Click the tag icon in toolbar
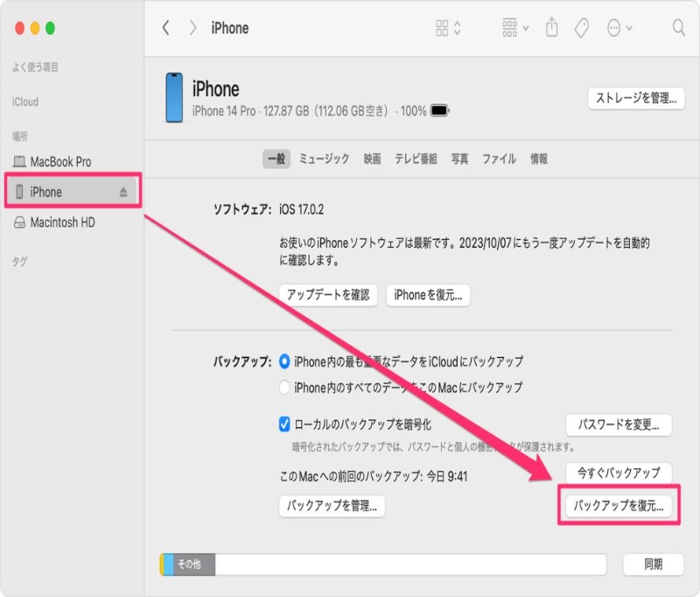The height and width of the screenshot is (597, 700). [581, 28]
